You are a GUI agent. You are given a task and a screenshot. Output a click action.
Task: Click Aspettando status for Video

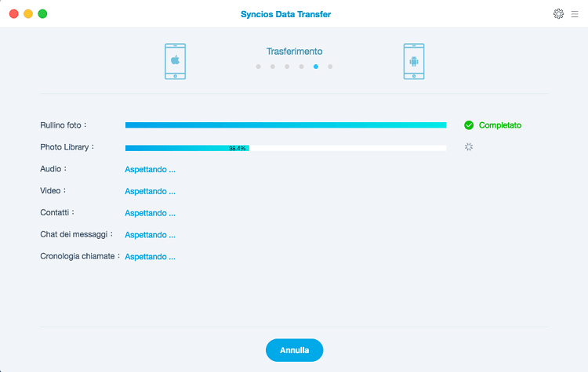(x=150, y=191)
